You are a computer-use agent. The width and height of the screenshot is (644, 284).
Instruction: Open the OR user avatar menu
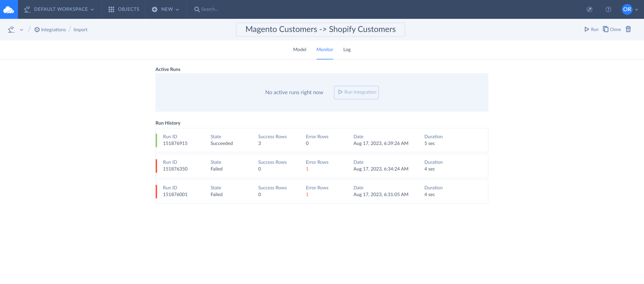coord(627,9)
